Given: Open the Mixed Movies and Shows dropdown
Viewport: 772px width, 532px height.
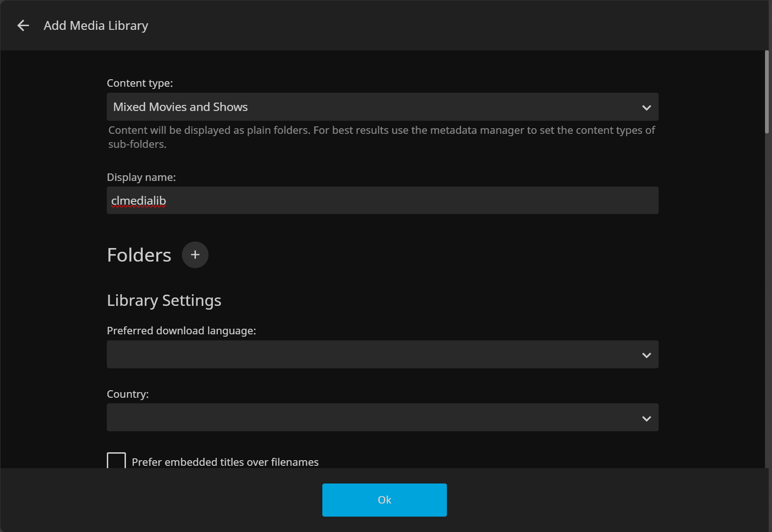Looking at the screenshot, I should pos(373,107).
